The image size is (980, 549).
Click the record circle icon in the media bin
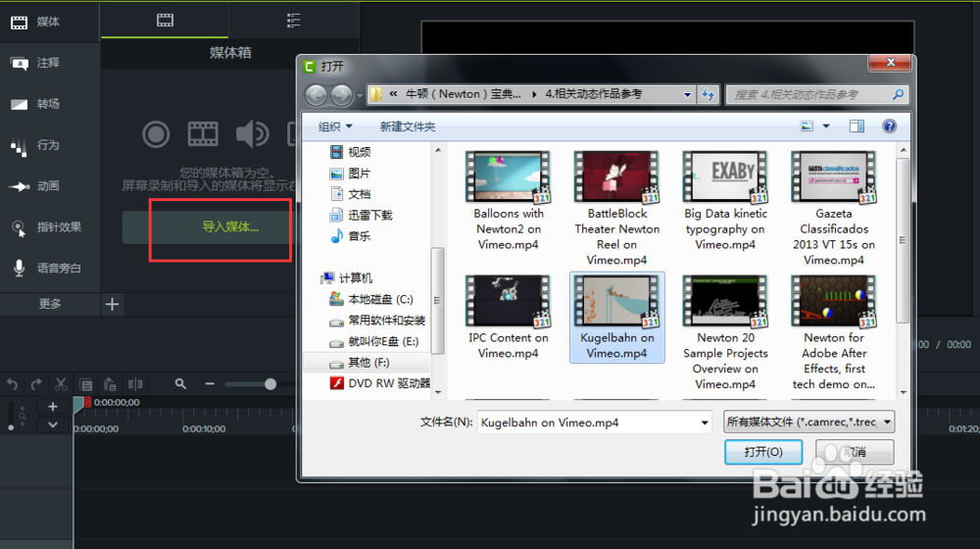tap(156, 133)
